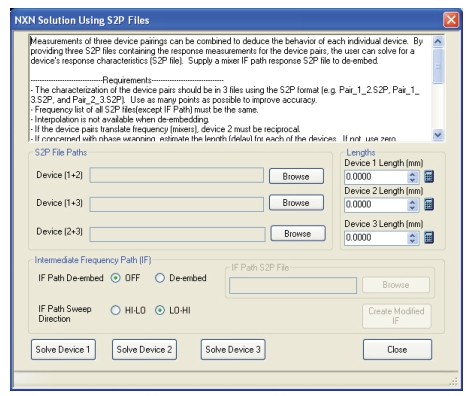The width and height of the screenshot is (473, 396).
Task: Decrease Device 1 Length with down arrow
Action: pyautogui.click(x=413, y=180)
